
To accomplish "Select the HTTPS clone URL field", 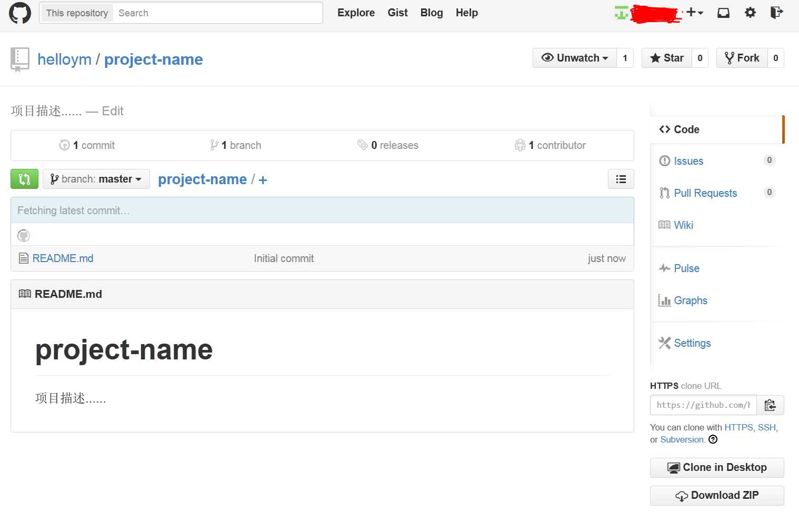I will [703, 405].
